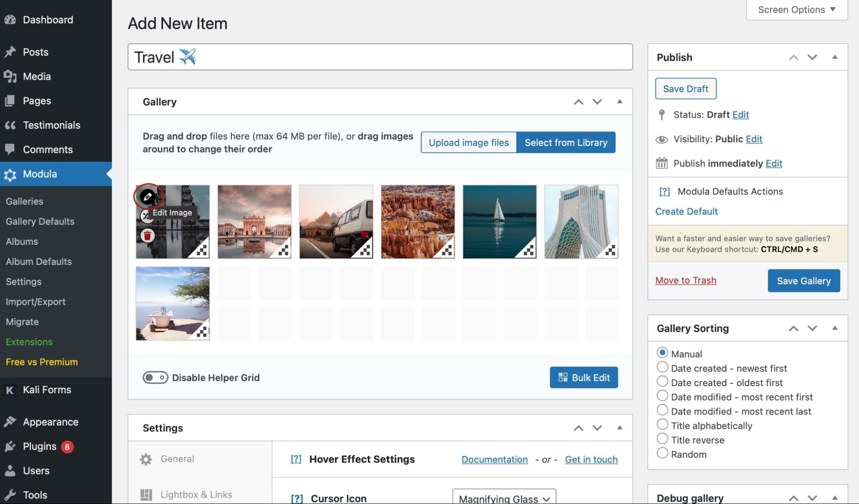
Task: Toggle the Disable Helper Grid switch
Action: click(155, 377)
